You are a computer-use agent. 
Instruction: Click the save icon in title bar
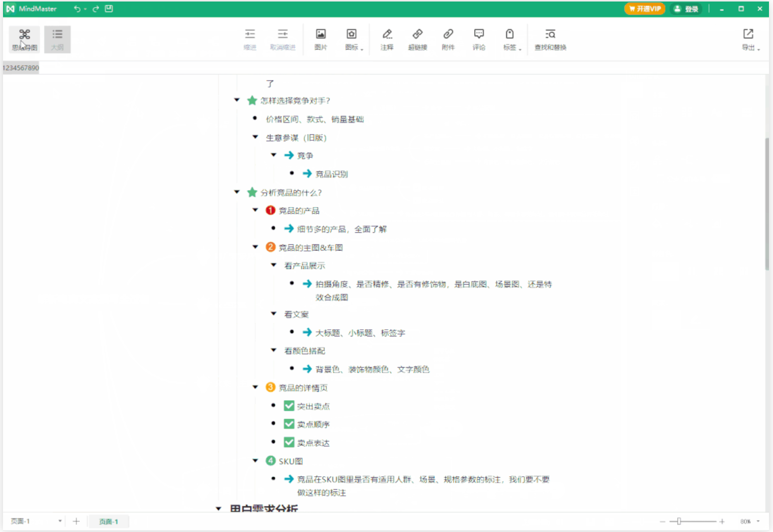click(x=109, y=9)
